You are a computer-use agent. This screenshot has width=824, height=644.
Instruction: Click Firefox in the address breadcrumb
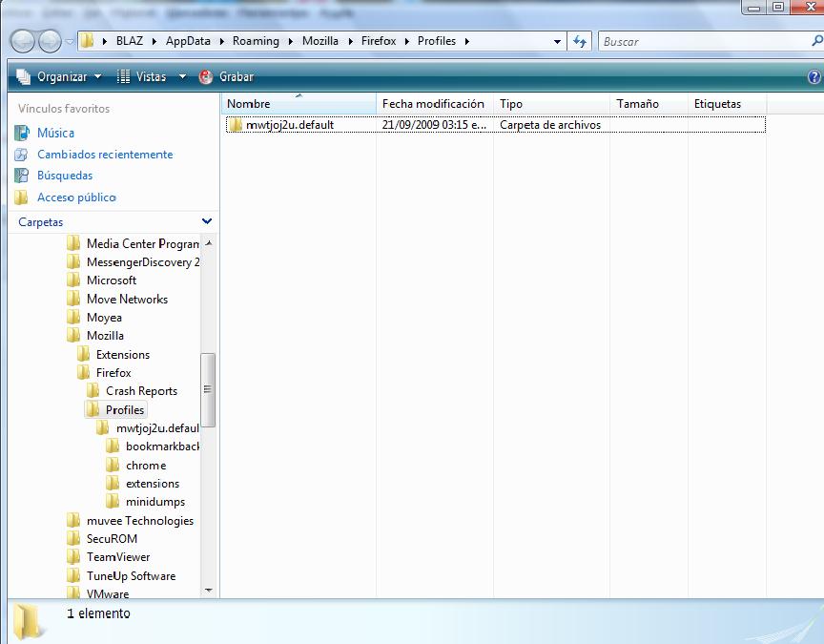click(378, 41)
